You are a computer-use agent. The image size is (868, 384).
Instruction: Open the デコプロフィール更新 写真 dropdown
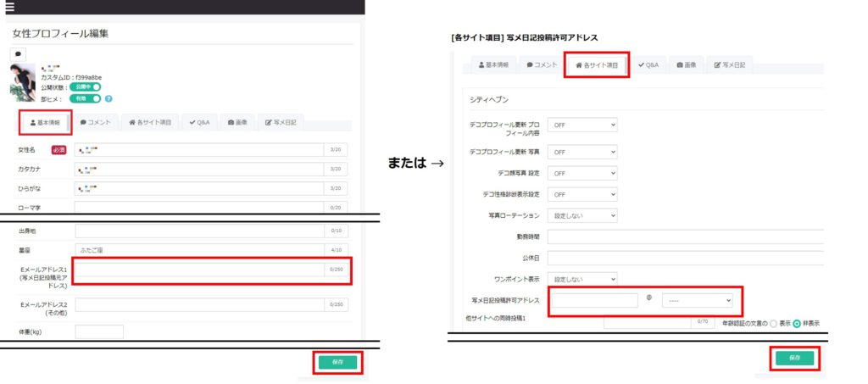pyautogui.click(x=582, y=152)
